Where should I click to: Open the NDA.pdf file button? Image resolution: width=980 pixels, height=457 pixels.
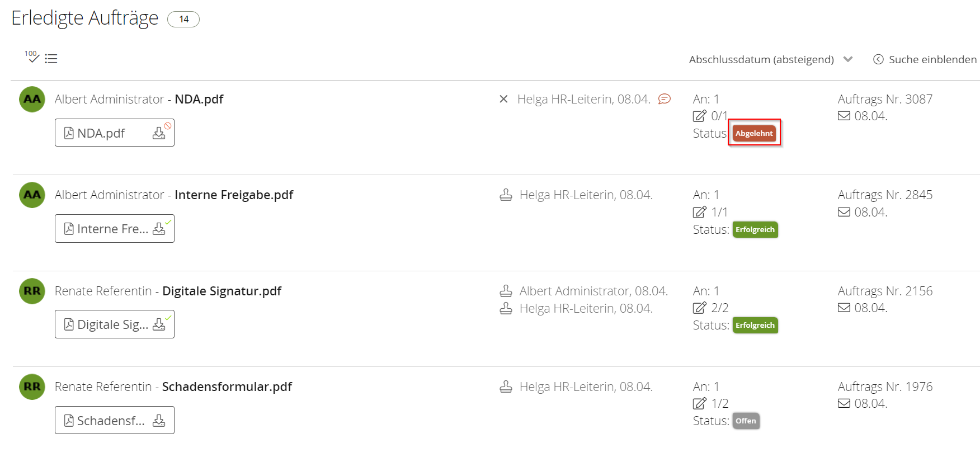pyautogui.click(x=101, y=133)
